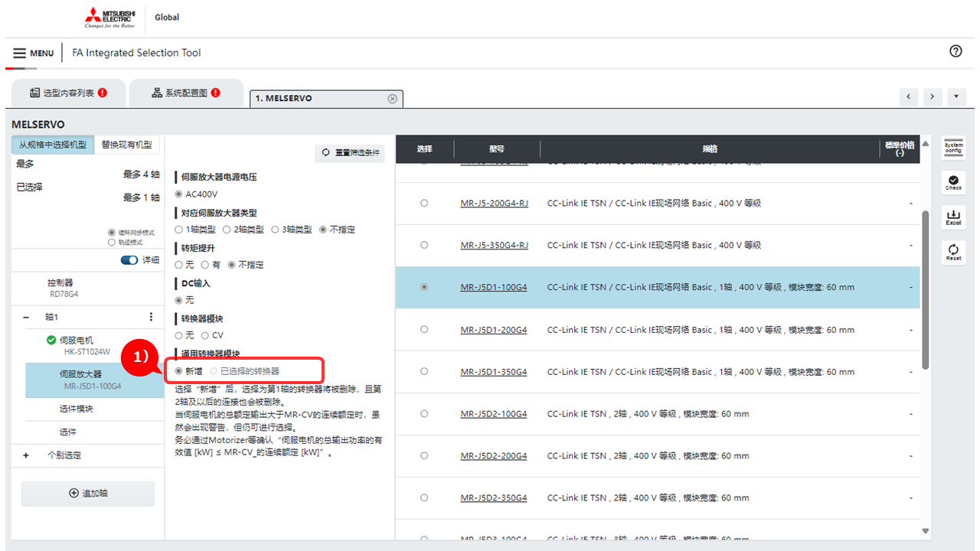Image resolution: width=980 pixels, height=551 pixels.
Task: Select 不指定 under 对应伺服放大器类型
Action: (x=323, y=230)
